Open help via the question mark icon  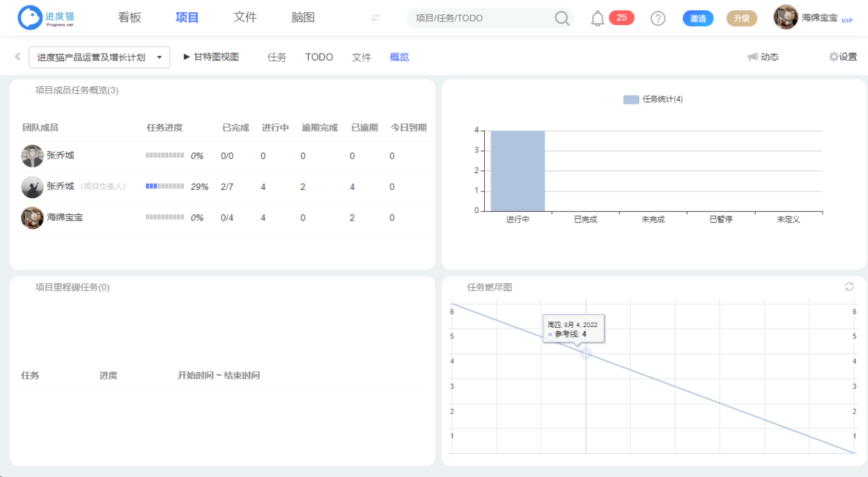(x=658, y=18)
